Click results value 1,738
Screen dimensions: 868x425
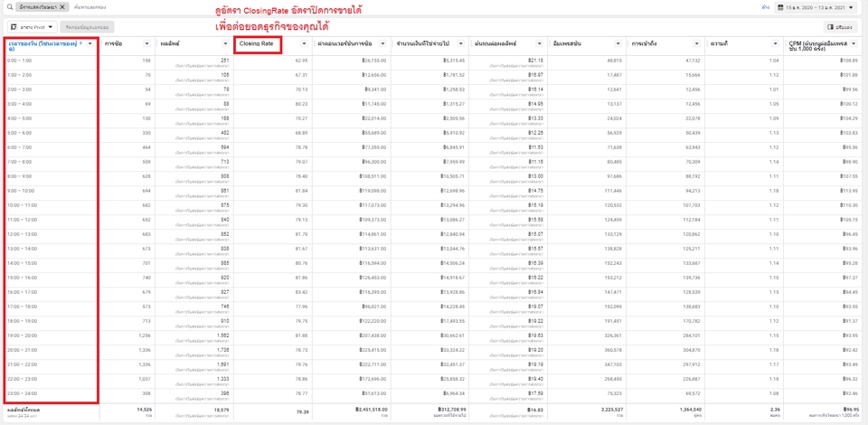pos(223,349)
